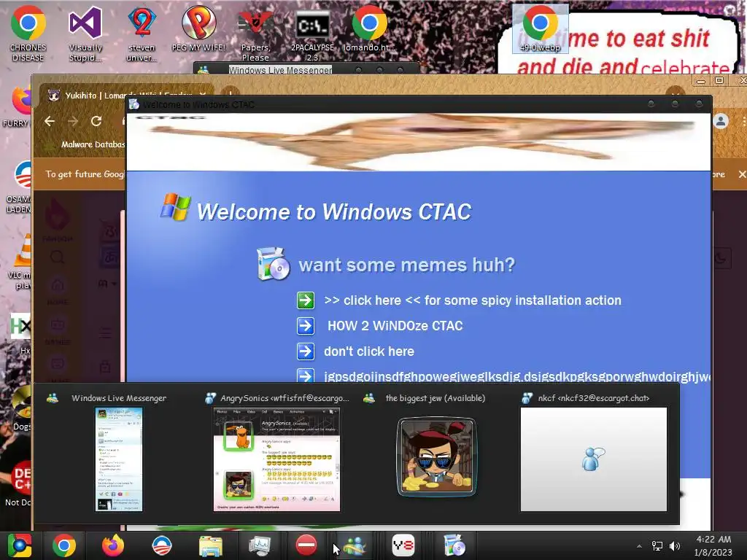Click the Windows Live Messenger title bar behind Chrome
747x560 pixels.
[x=306, y=69]
